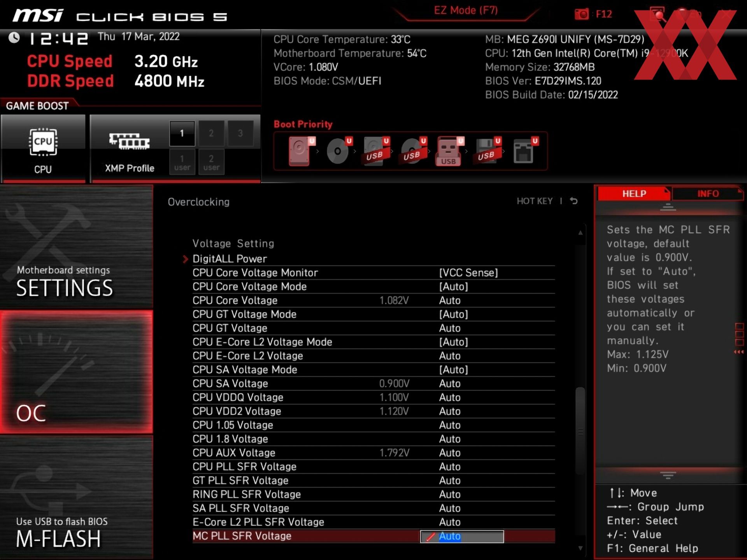Click the scroll up arrow of settings list
The height and width of the screenshot is (560, 747).
pos(580,233)
